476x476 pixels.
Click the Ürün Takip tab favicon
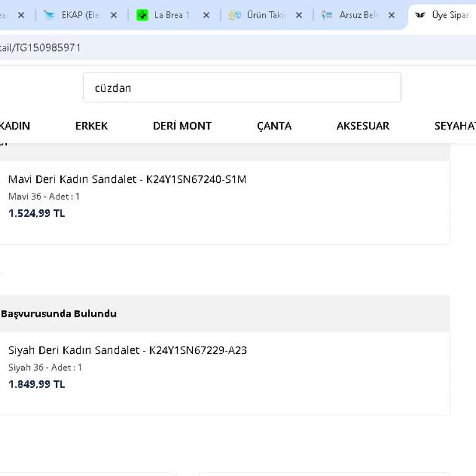235,15
